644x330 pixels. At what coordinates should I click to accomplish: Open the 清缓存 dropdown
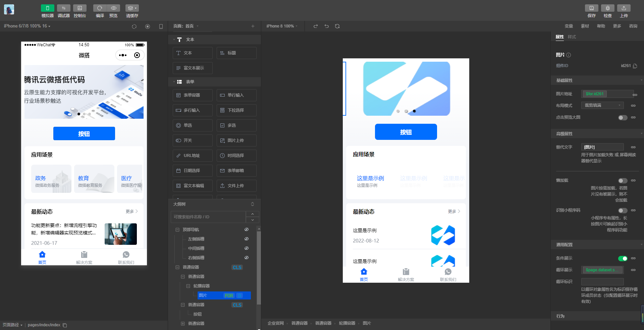click(132, 8)
